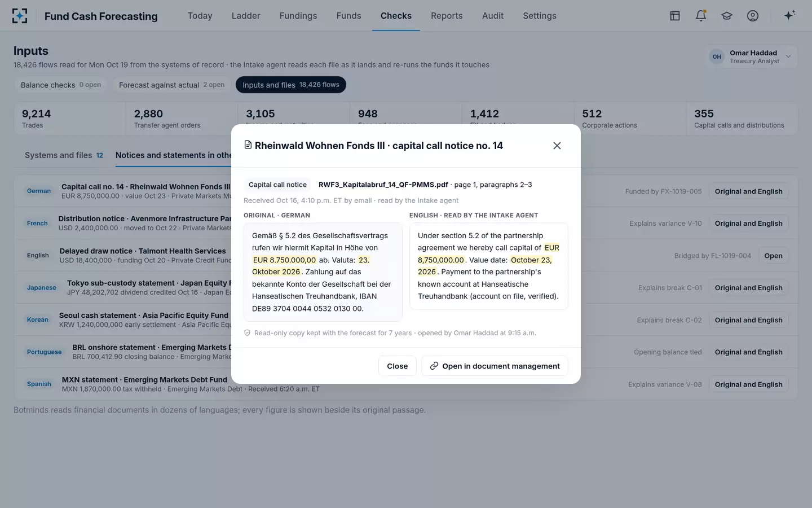View Original and English for Tokyo sub-custody statement
The height and width of the screenshot is (508, 812).
(x=748, y=288)
